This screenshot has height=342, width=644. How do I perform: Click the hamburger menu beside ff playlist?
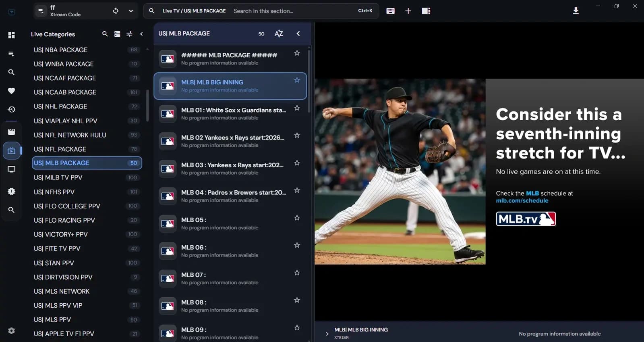click(x=41, y=11)
